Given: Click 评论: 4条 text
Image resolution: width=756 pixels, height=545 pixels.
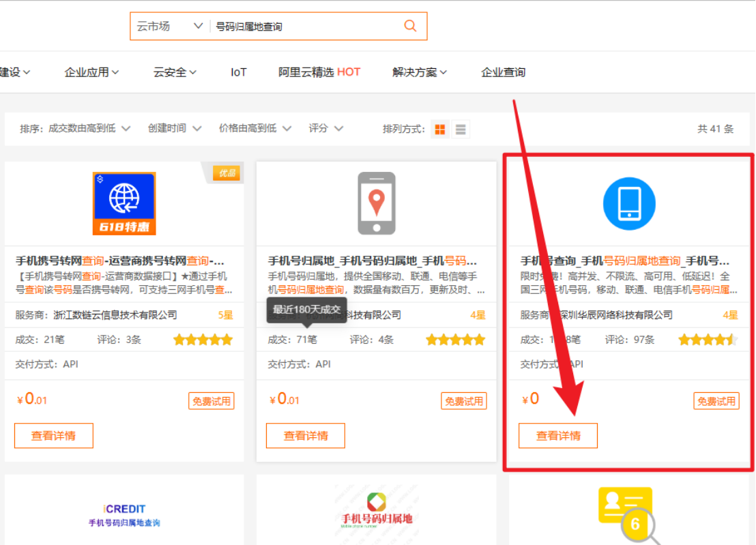Looking at the screenshot, I should pos(372,340).
